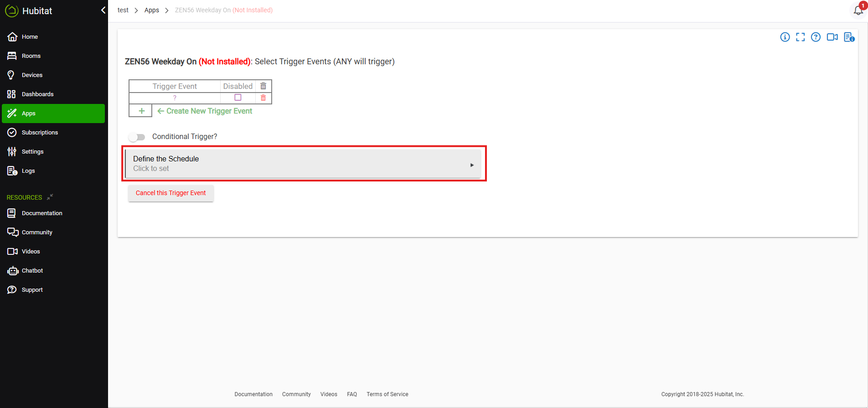Open the Community resource in sidebar
Viewport: 868px width, 408px height.
pyautogui.click(x=53, y=232)
